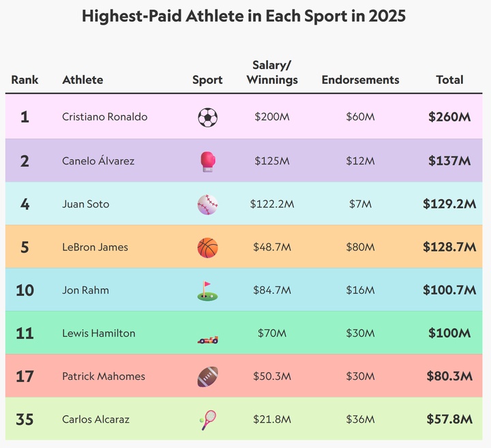Click the chart title heading
The height and width of the screenshot is (448, 491).
[243, 16]
